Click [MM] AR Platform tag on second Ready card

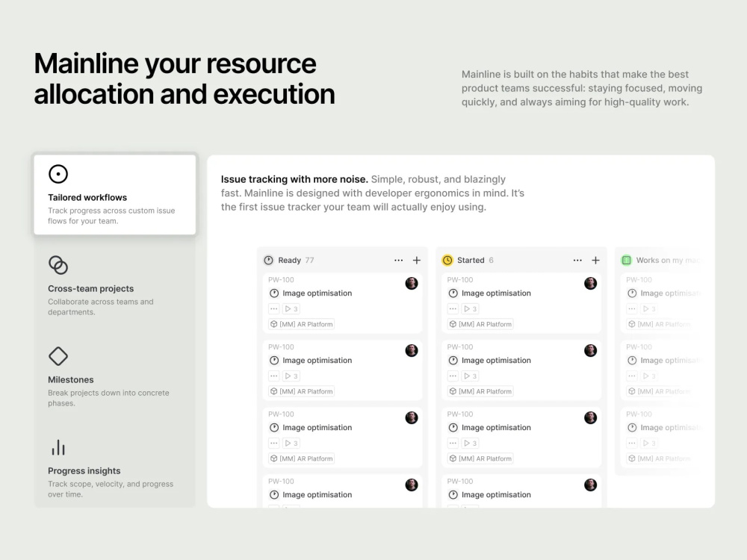pos(302,391)
